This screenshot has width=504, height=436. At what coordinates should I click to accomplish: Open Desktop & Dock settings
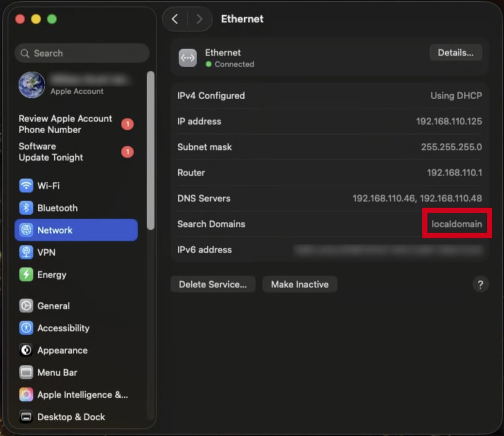click(x=71, y=417)
